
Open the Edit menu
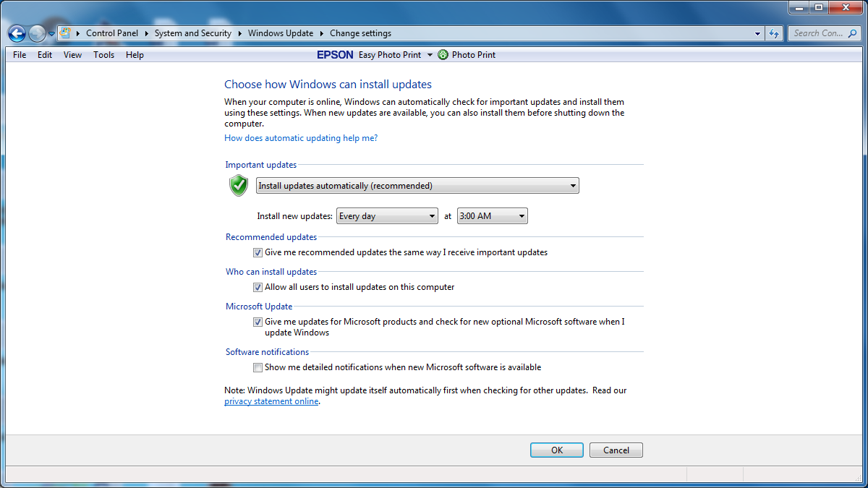45,55
